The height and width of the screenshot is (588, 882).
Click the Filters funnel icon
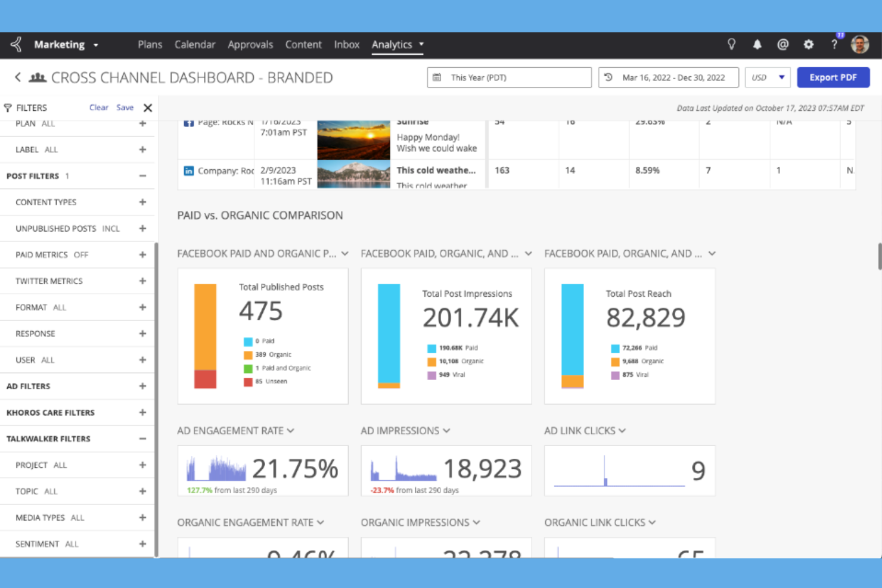tap(8, 108)
